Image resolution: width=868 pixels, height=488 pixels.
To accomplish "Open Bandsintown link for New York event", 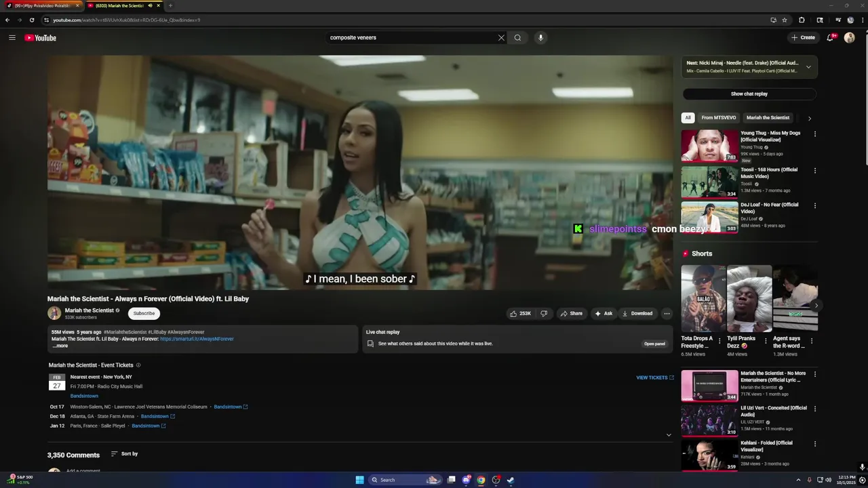I will 84,396.
